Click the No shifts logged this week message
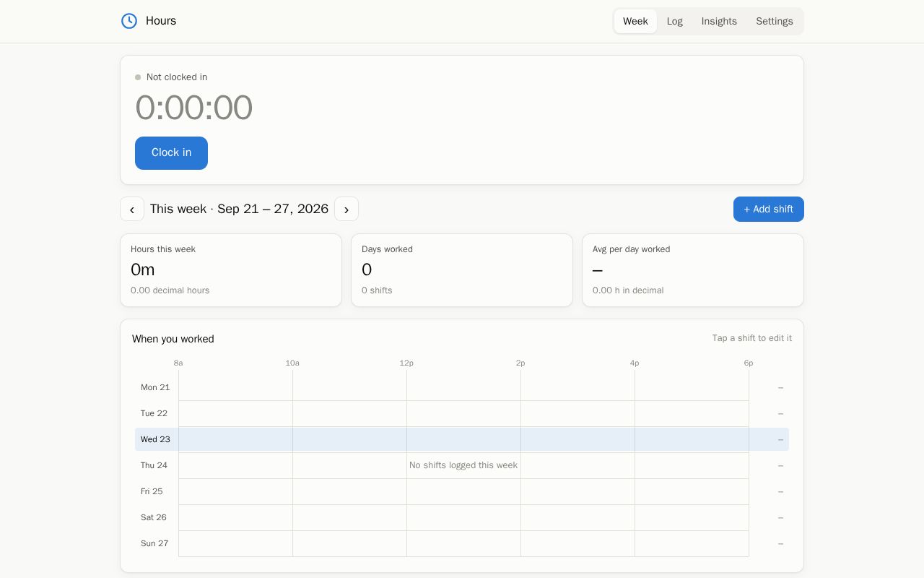Image resolution: width=924 pixels, height=578 pixels. tap(463, 465)
